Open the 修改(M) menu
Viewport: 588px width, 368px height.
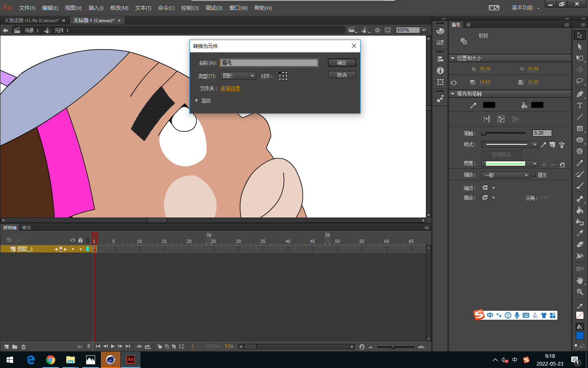[119, 8]
